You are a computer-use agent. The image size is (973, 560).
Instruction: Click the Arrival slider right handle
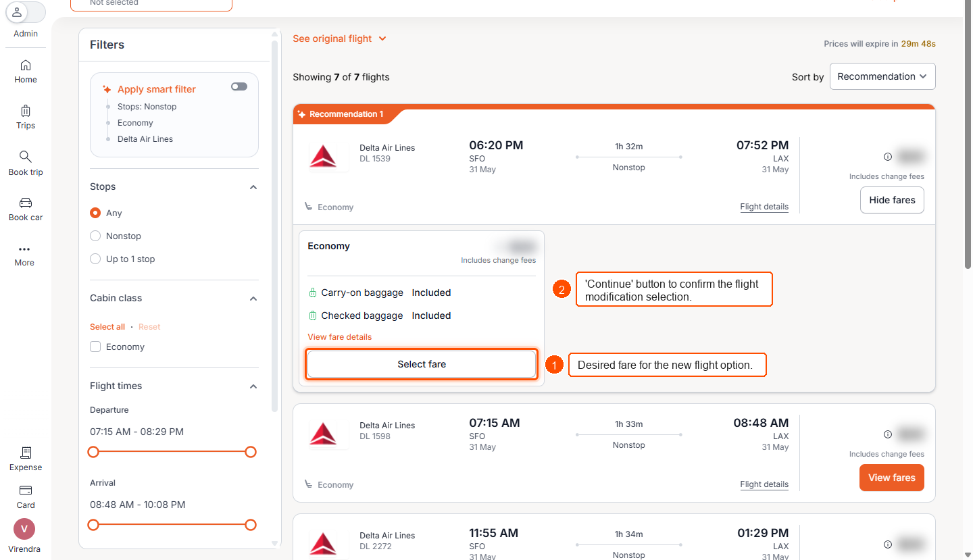[251, 525]
